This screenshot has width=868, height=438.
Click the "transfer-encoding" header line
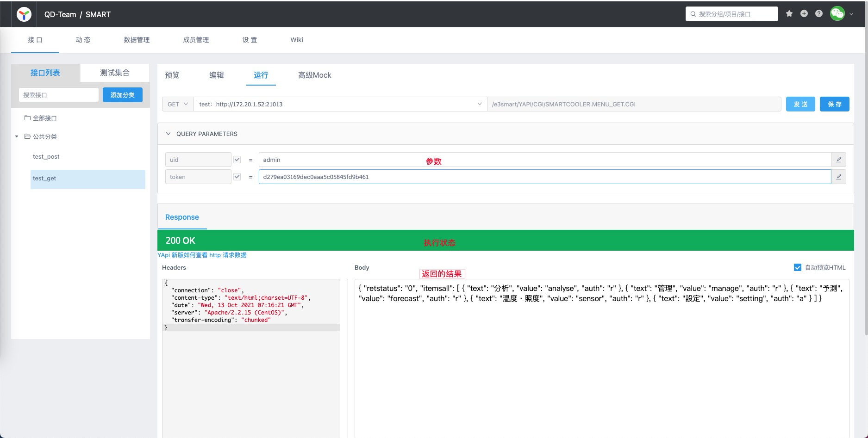(221, 320)
